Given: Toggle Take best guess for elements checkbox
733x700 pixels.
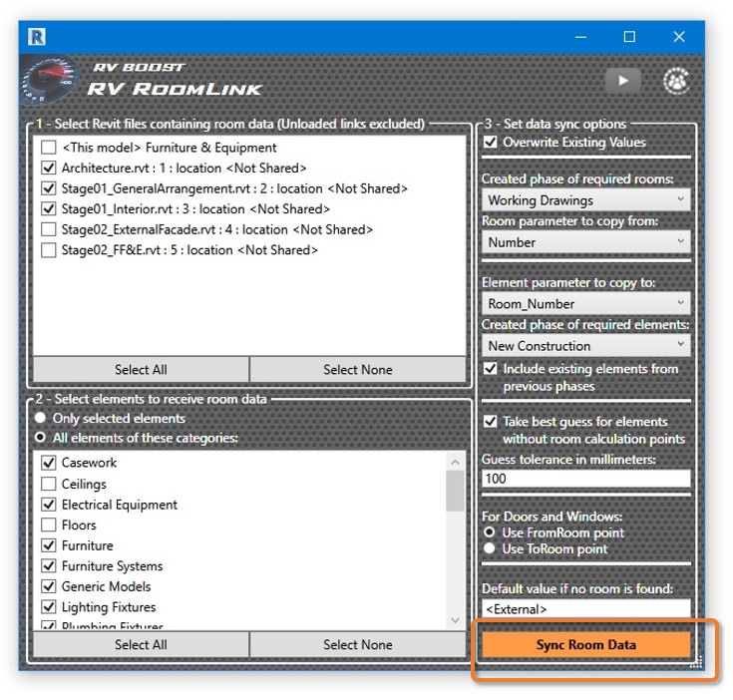Looking at the screenshot, I should (x=490, y=422).
